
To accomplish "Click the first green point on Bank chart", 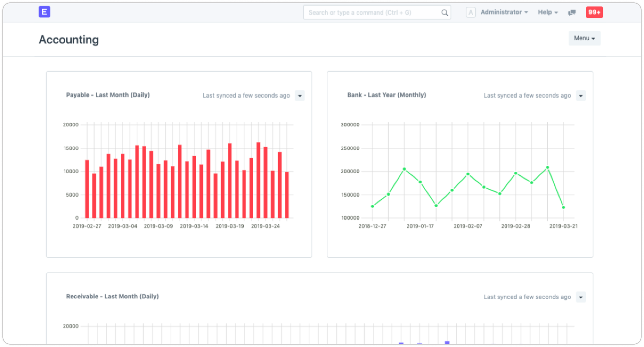I will [x=372, y=206].
